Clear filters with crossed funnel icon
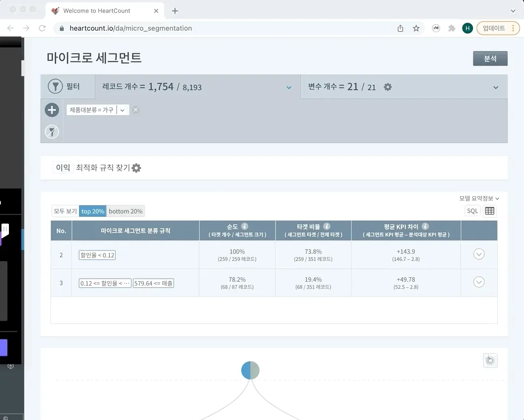The width and height of the screenshot is (524, 420). [x=52, y=131]
